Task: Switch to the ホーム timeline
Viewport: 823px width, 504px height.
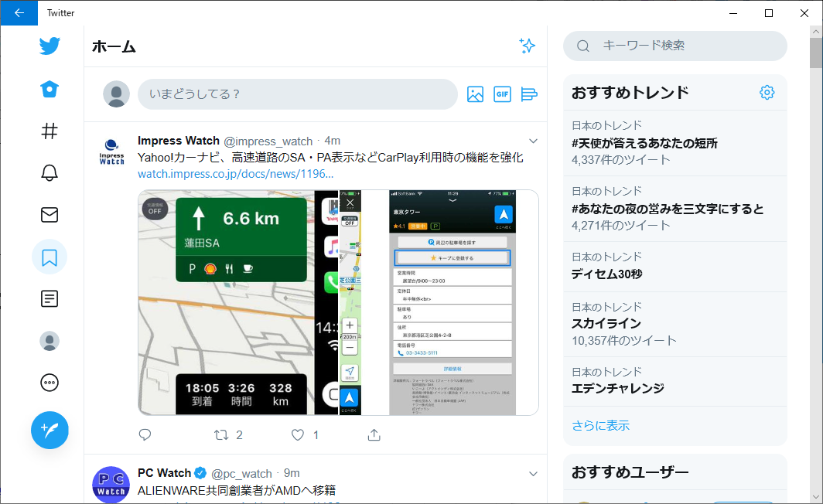Action: (x=49, y=89)
